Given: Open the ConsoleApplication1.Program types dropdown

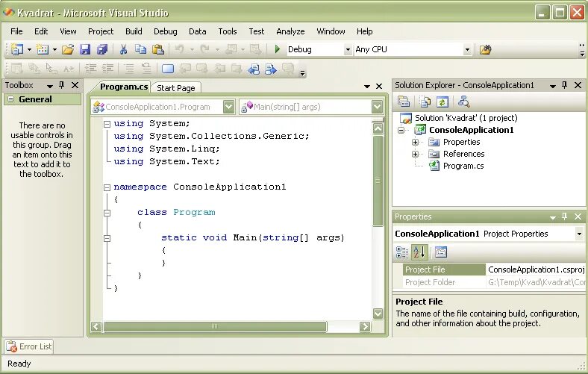Looking at the screenshot, I should [x=229, y=107].
